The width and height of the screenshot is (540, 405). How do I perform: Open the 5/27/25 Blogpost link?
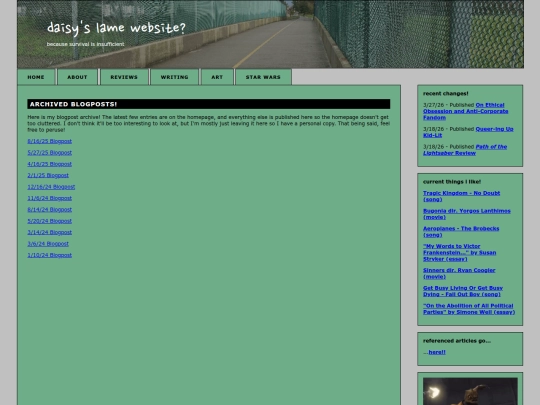(50, 153)
